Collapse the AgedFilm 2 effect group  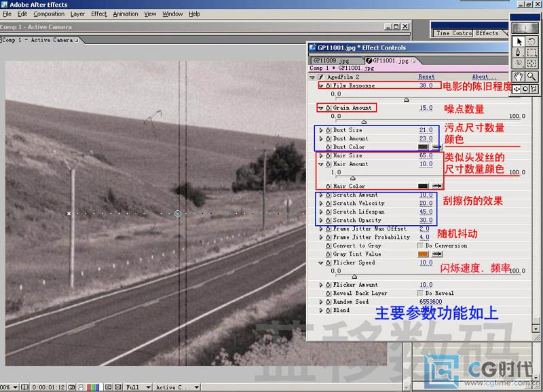(312, 77)
